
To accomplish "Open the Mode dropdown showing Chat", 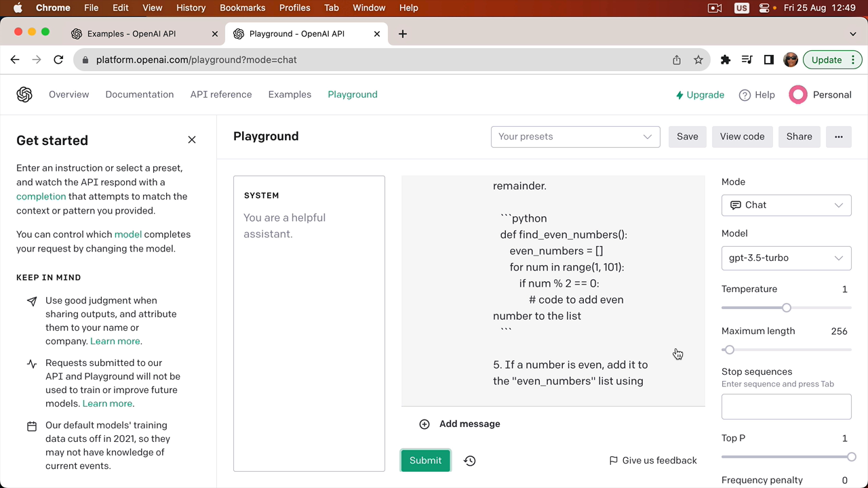I will [786, 205].
